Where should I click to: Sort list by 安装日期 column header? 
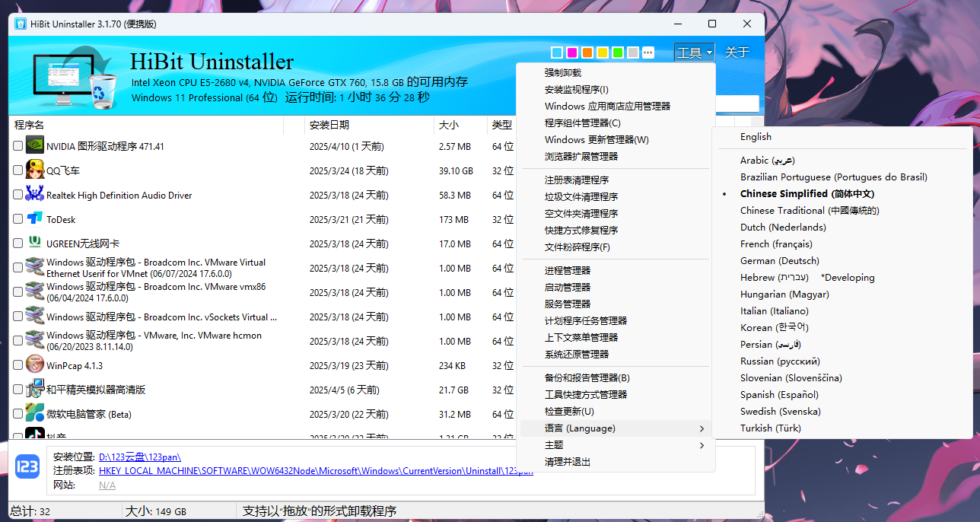[329, 125]
